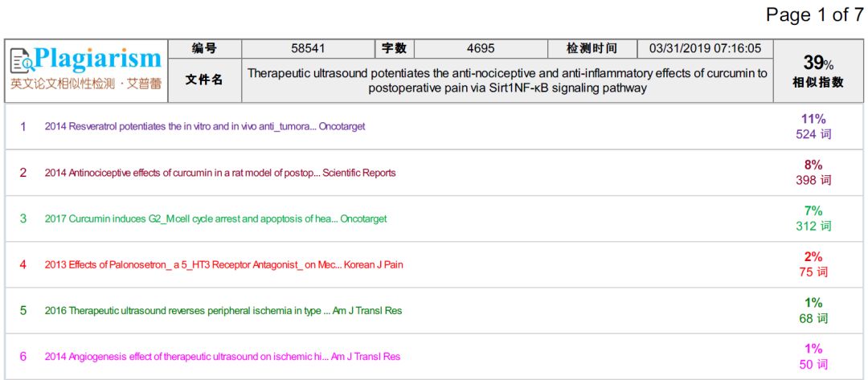Screen dimensions: 868x380
Task: Click the 2% similarity for Palonosetron source
Action: click(813, 256)
